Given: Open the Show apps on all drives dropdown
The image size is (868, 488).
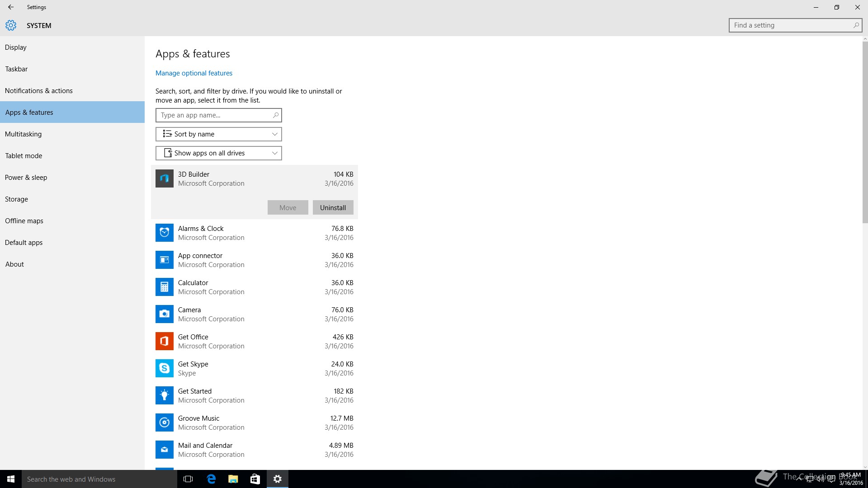Looking at the screenshot, I should click(x=219, y=153).
